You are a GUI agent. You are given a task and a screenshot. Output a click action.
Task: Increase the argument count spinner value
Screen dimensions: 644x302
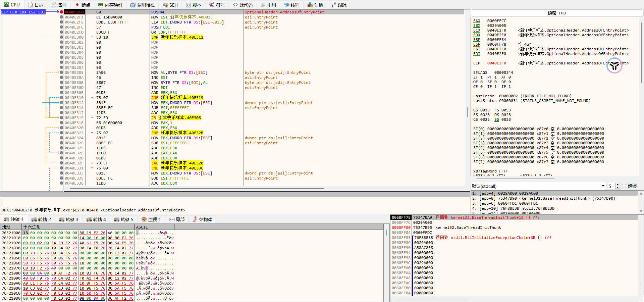(x=618, y=185)
